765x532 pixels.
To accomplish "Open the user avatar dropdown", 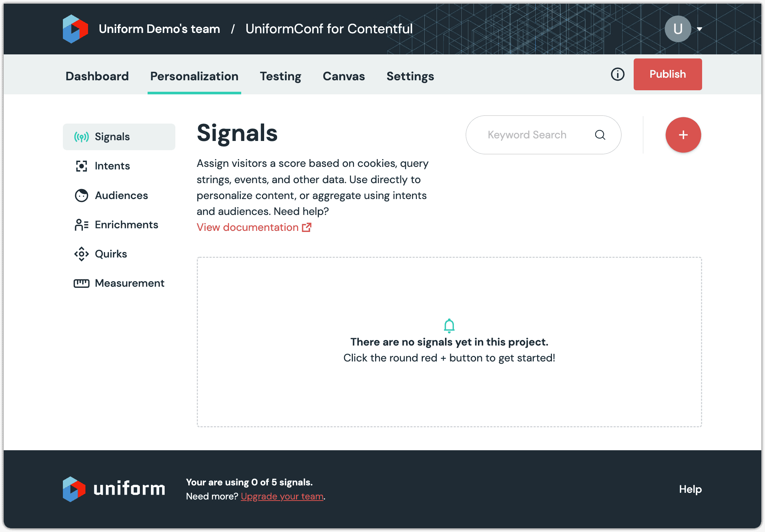I will click(678, 28).
